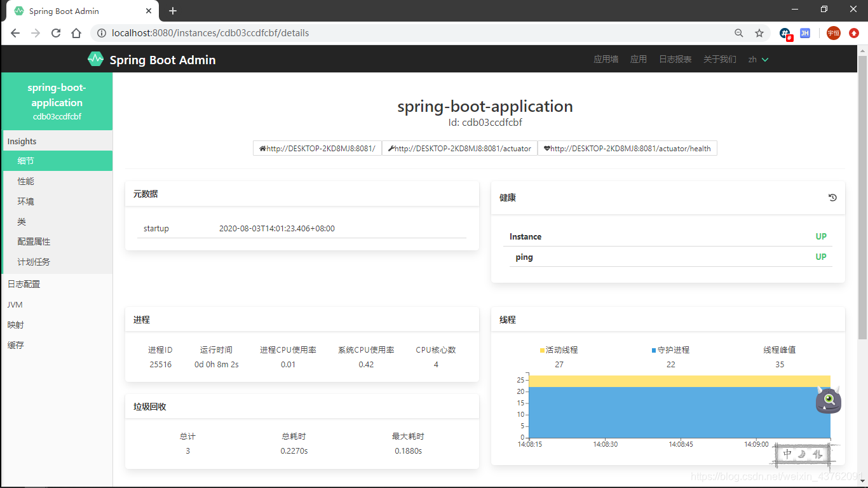The height and width of the screenshot is (488, 868).
Task: Select 计划任务 in the sidebar
Action: 57,262
